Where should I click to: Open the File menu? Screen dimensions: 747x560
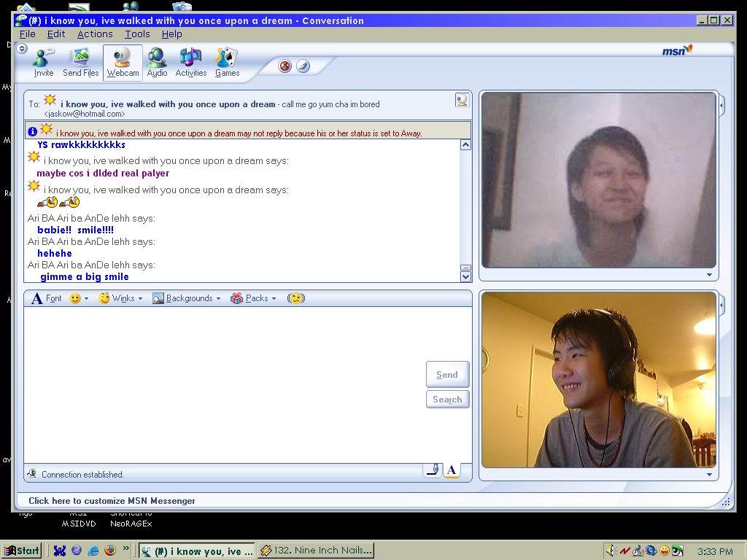pos(27,34)
